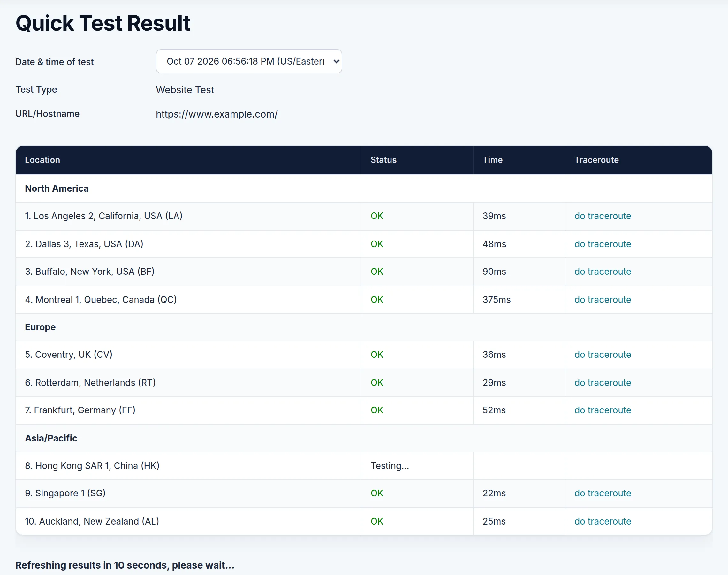Select the Europe group heading
The image size is (728, 575).
pos(40,327)
